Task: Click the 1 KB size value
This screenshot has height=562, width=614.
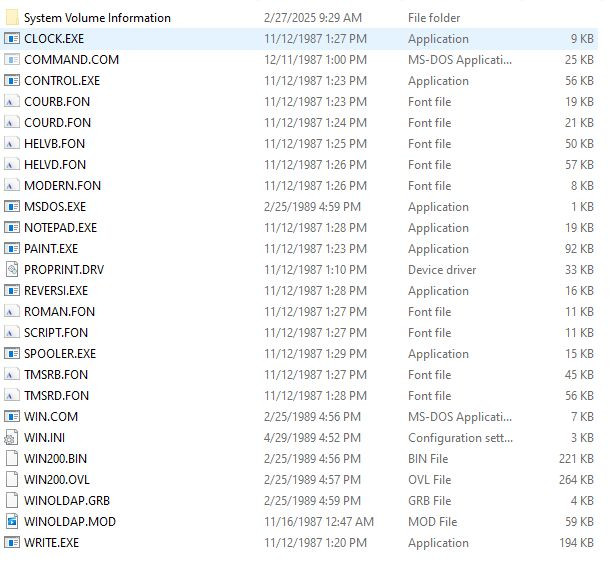Action: click(x=582, y=206)
